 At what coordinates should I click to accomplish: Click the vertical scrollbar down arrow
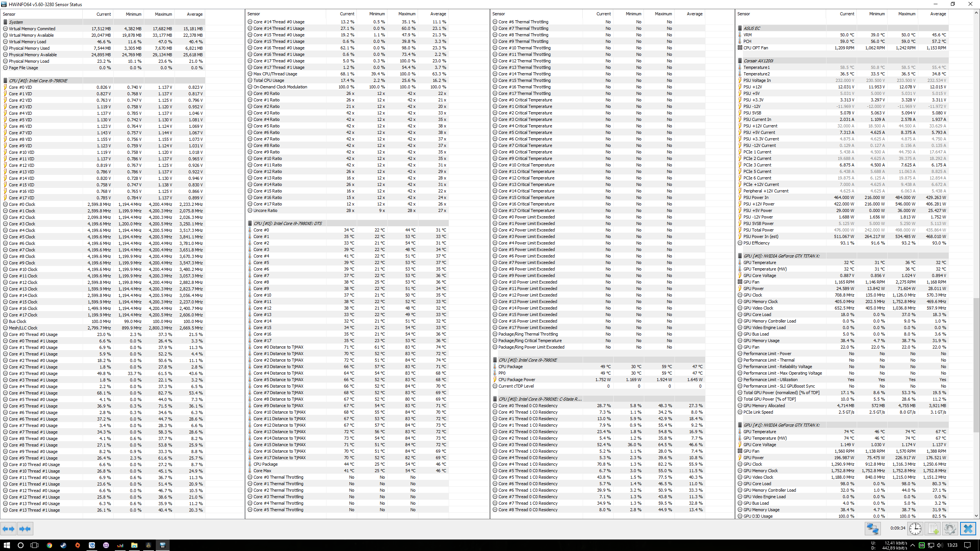pos(976,516)
